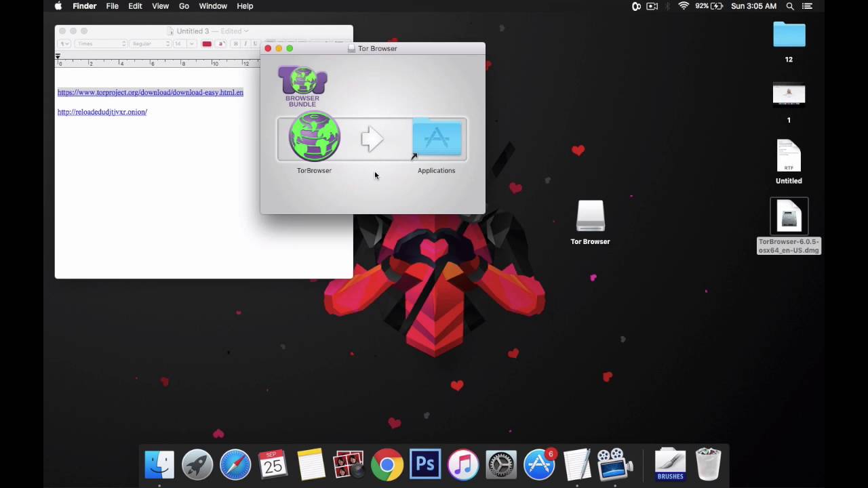The width and height of the screenshot is (868, 488).
Task: Open the Go menu
Action: (x=184, y=6)
